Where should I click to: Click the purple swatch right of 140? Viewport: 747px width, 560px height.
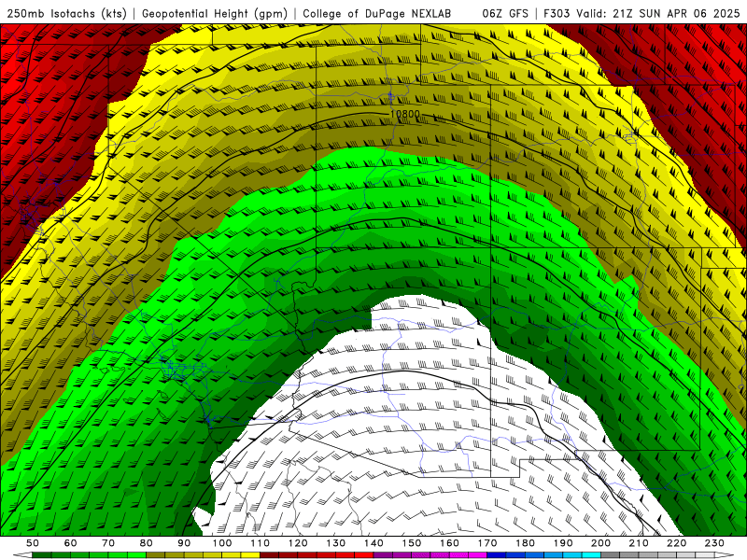coord(383,555)
